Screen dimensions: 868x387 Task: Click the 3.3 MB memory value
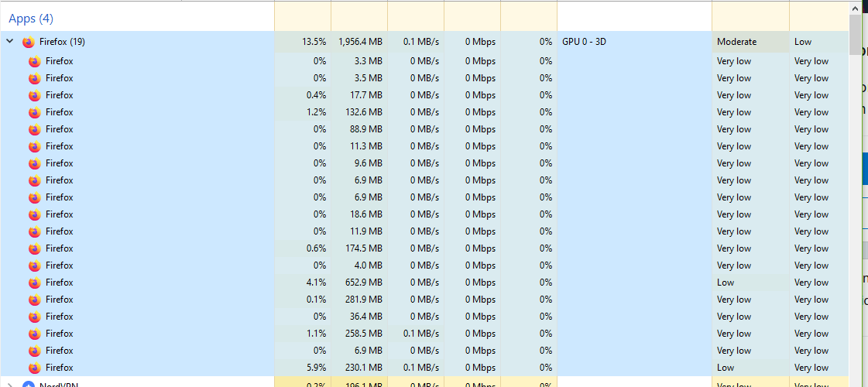(368, 61)
